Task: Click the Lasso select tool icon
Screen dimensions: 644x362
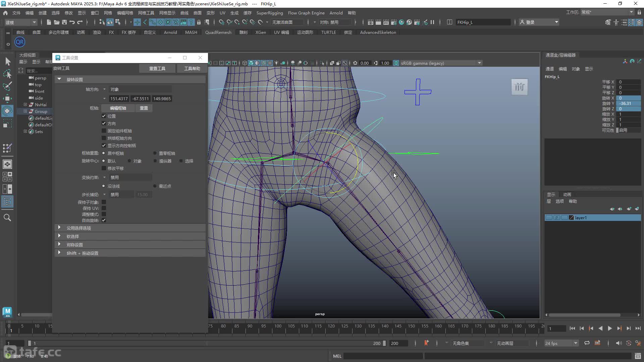Action: click(x=7, y=74)
